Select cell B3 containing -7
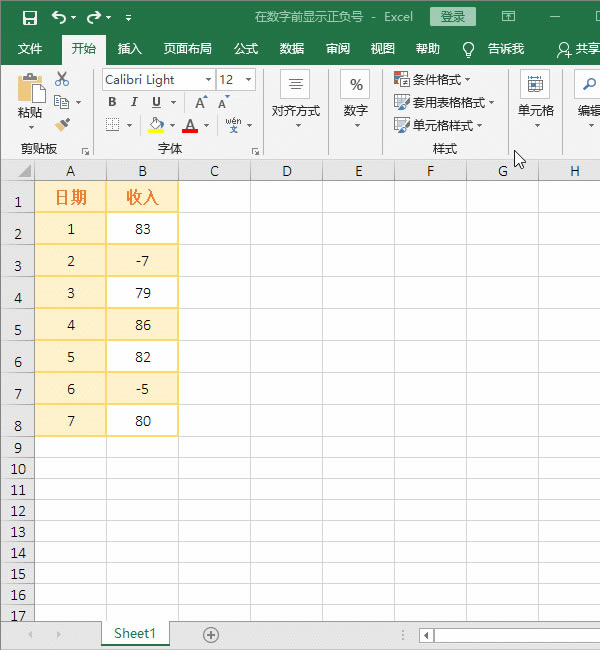 pos(142,261)
